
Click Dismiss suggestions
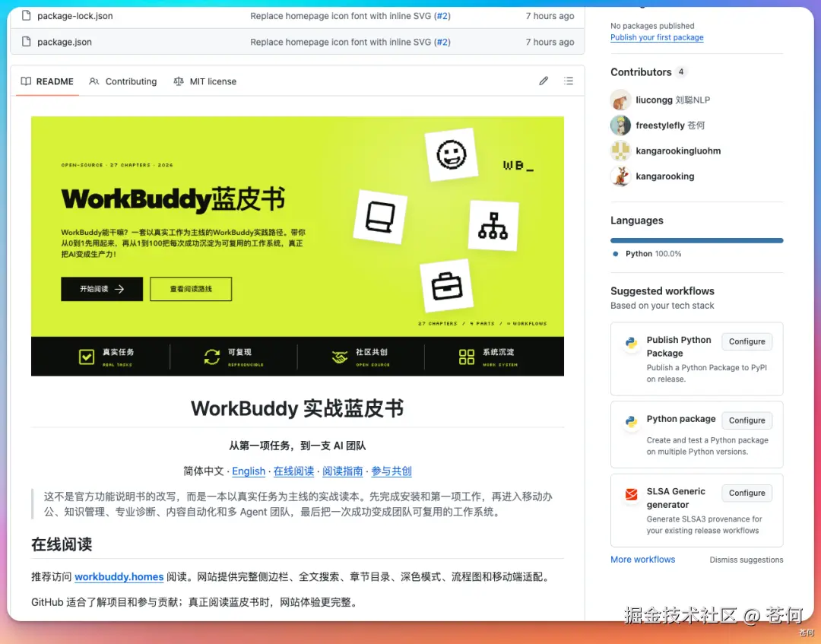(x=747, y=560)
